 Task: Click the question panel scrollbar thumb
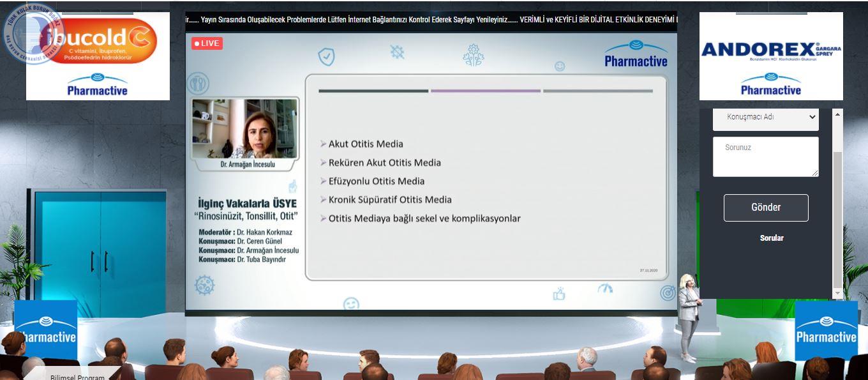coord(838,219)
